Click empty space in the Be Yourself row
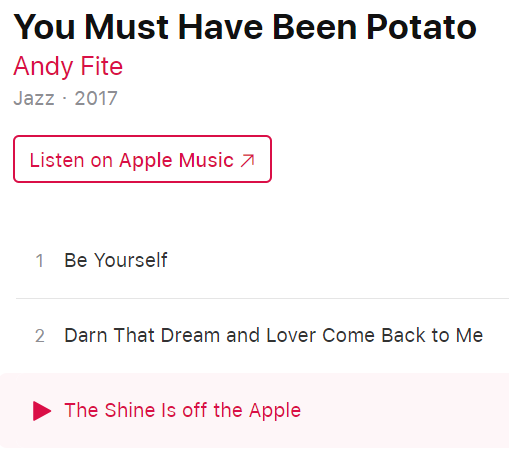The image size is (509, 461). tap(333, 260)
